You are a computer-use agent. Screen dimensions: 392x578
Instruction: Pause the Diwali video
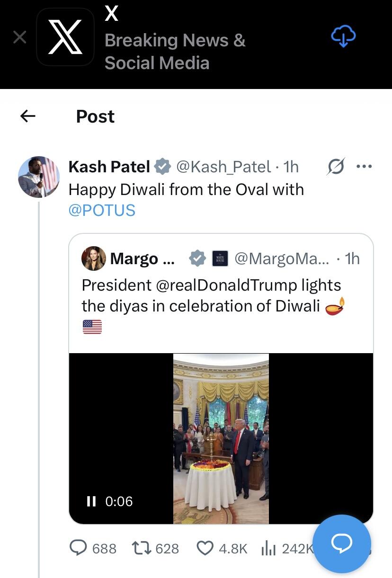(x=91, y=501)
